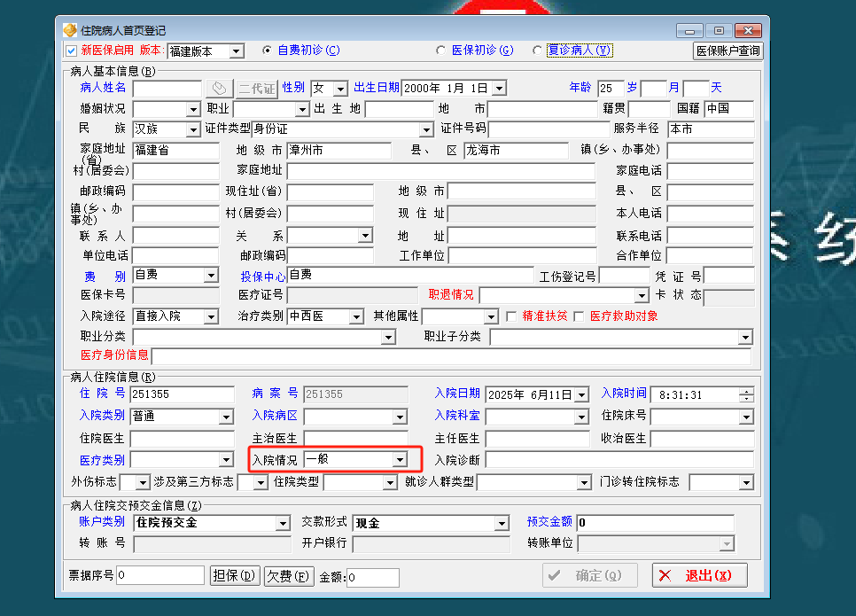The image size is (856, 616).
Task: Click the 票据序号 input field
Action: click(160, 575)
